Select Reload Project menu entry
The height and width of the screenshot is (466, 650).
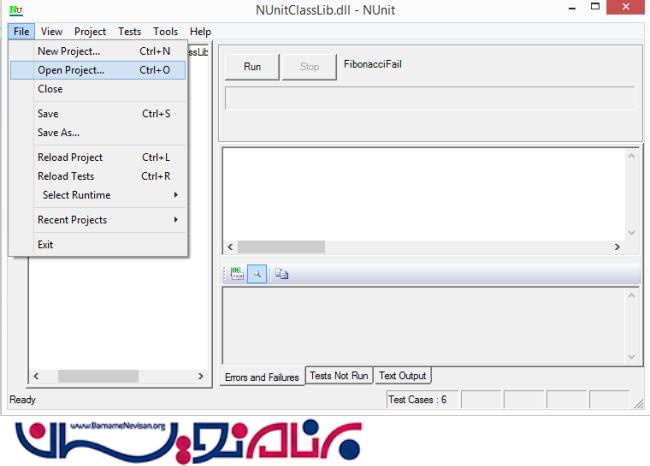click(98, 158)
